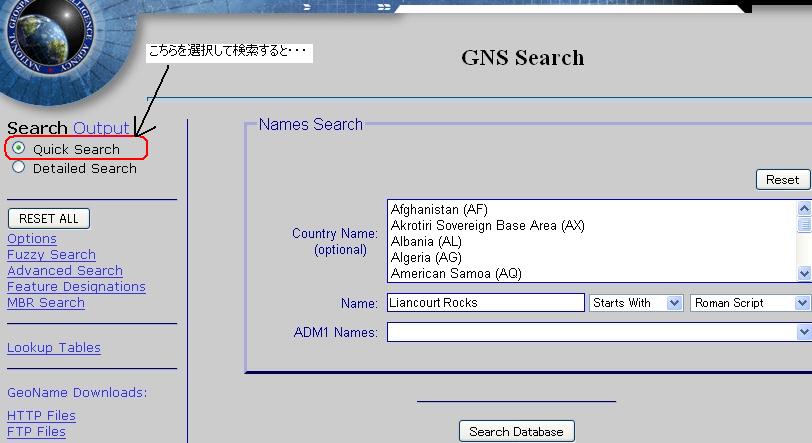
Task: Click the Search Database button
Action: pos(516,432)
